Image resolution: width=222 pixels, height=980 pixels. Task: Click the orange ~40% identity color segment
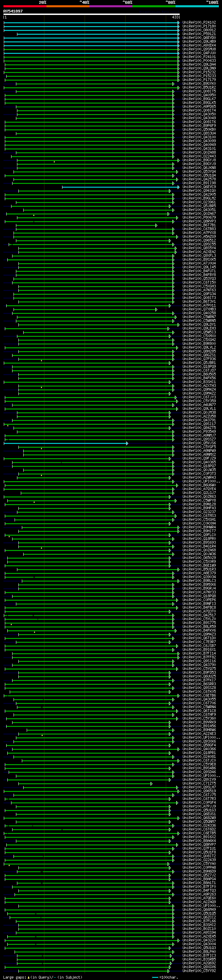(68, 6)
